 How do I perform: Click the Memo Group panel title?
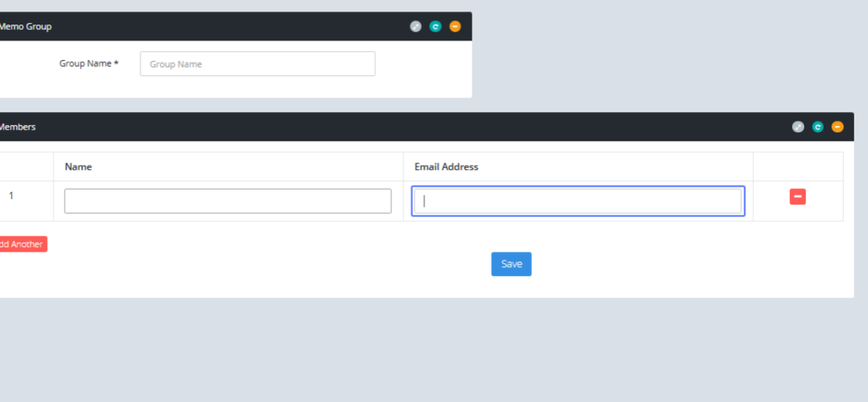[25, 27]
